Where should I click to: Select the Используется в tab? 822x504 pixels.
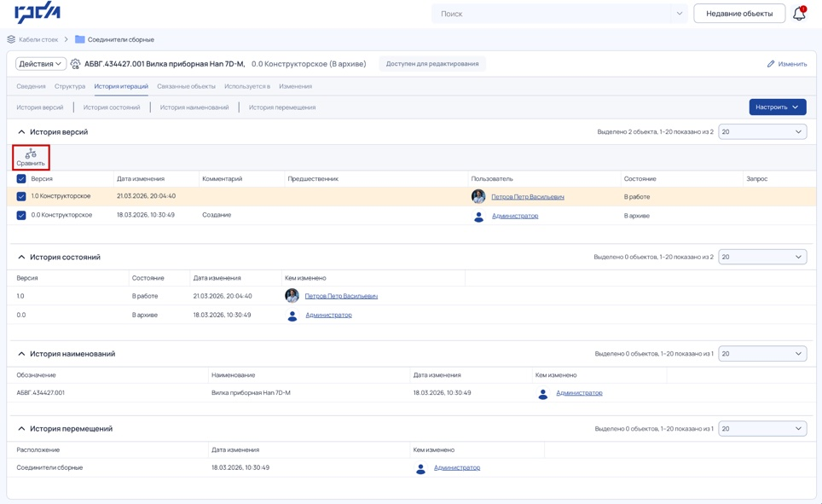point(247,86)
